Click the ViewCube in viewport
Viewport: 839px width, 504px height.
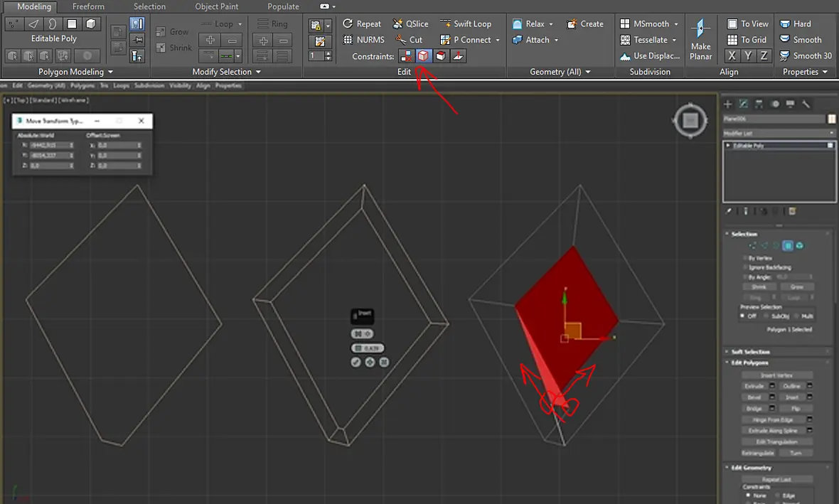coord(690,120)
